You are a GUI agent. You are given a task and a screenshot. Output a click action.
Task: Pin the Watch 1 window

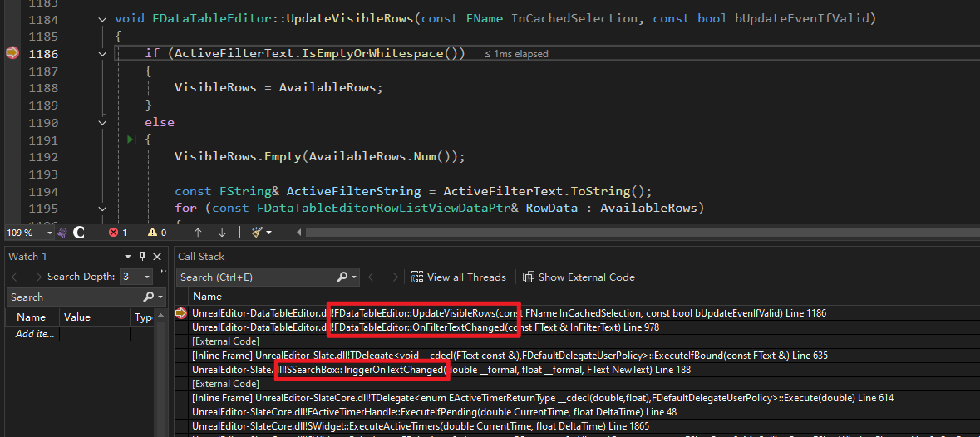pos(142,256)
